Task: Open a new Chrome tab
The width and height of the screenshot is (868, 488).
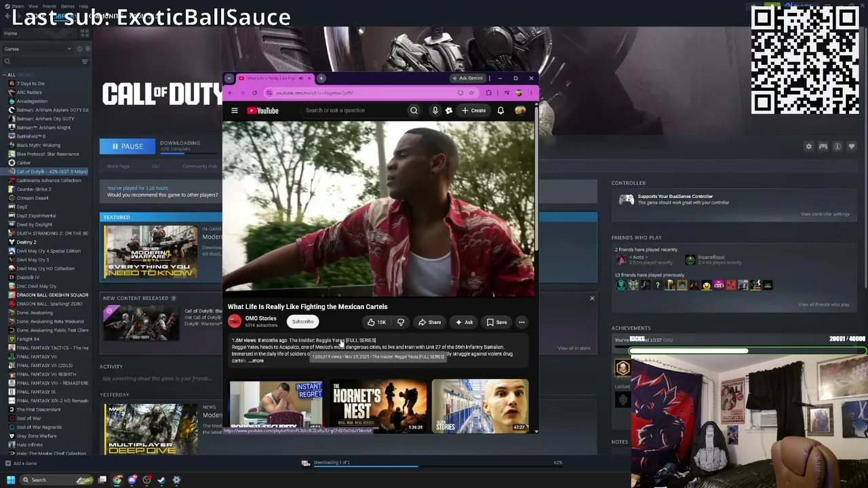Action: 321,78
